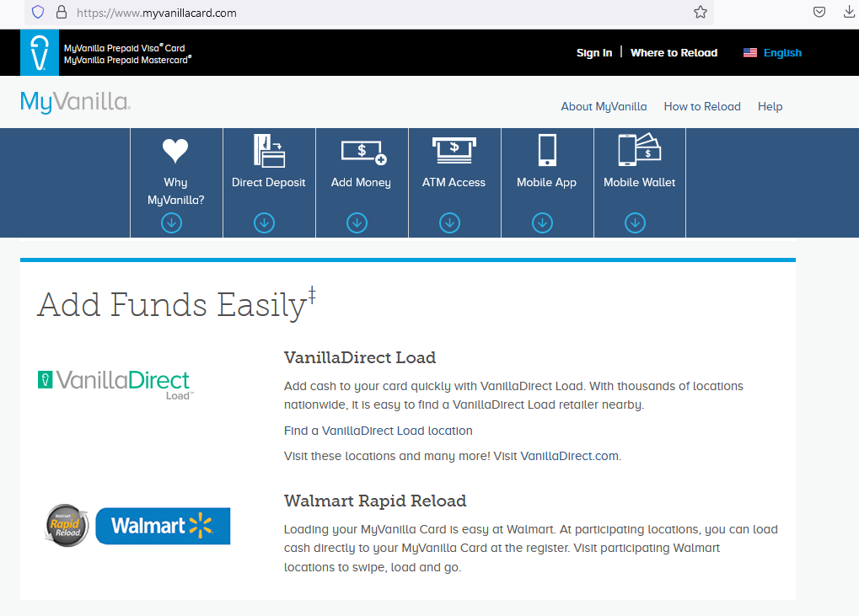859x616 pixels.
Task: Click the Sign In link
Action: 594,52
